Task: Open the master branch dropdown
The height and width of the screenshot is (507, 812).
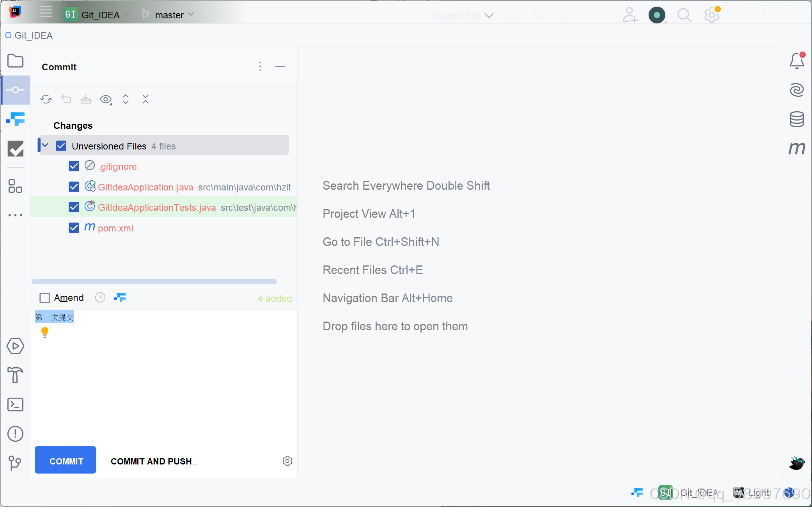Action: [169, 15]
